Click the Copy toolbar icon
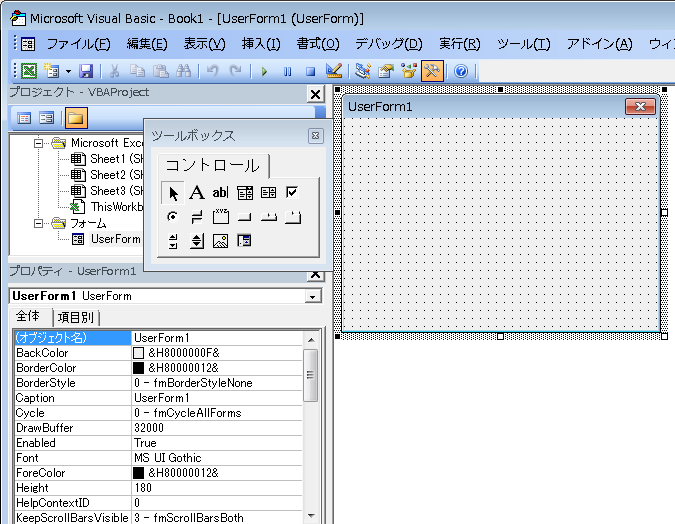This screenshot has height=524, width=675. pos(137,71)
